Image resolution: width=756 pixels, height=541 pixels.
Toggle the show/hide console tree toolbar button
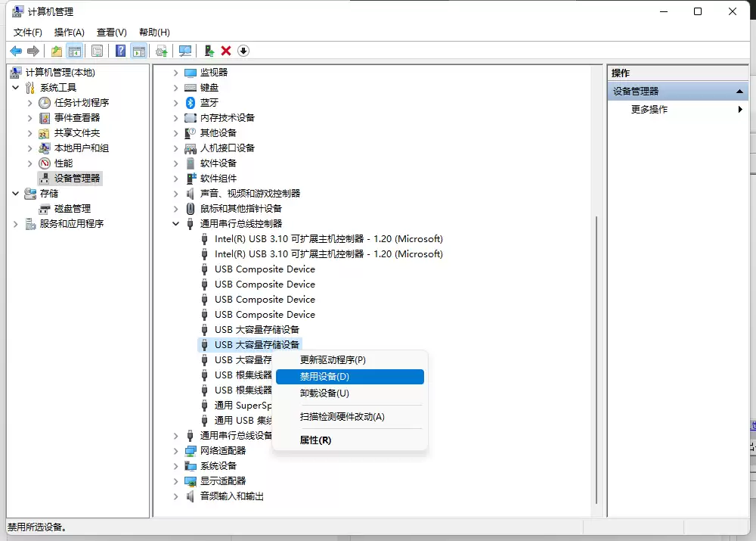75,51
